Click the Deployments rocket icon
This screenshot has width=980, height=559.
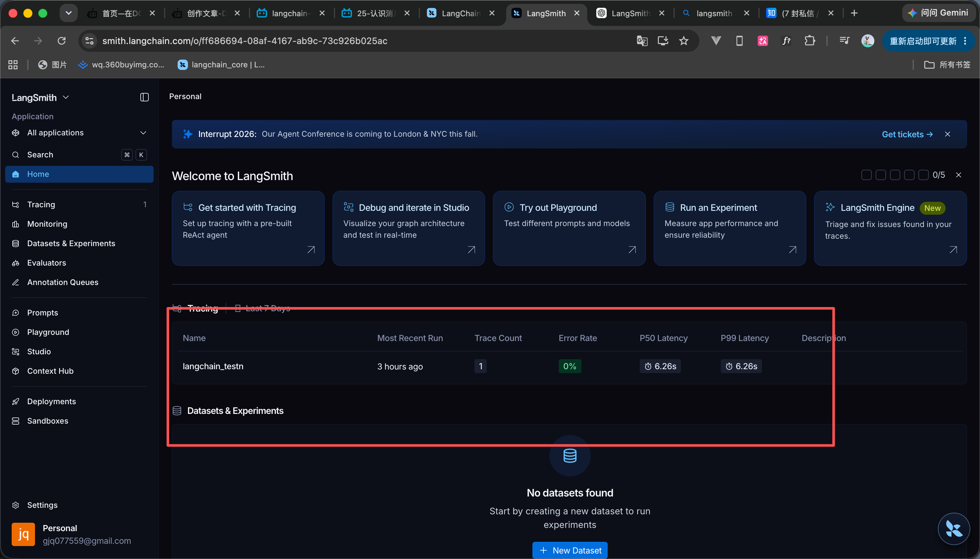16,402
